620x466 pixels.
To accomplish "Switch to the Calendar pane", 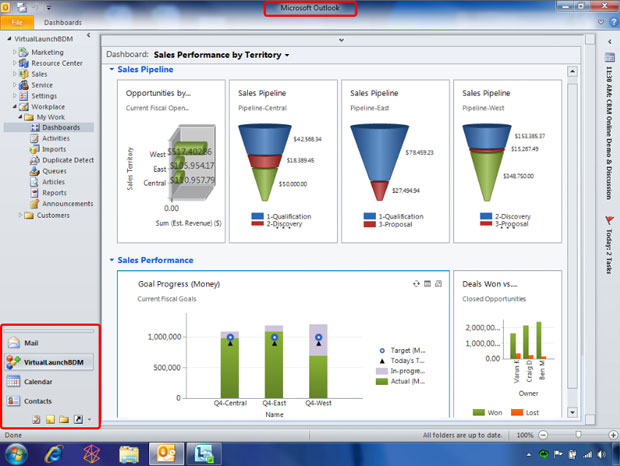I will pos(49,381).
